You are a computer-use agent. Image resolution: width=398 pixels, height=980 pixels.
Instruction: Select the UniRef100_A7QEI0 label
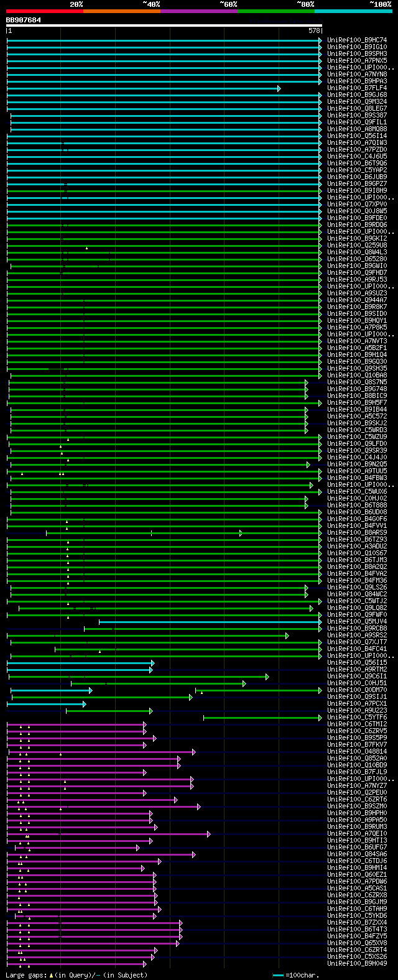click(x=357, y=834)
